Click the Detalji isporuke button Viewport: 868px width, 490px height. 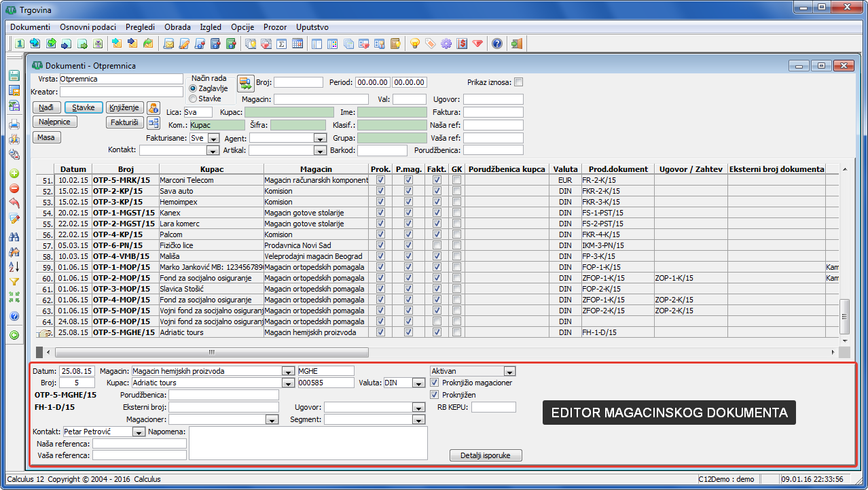(486, 455)
